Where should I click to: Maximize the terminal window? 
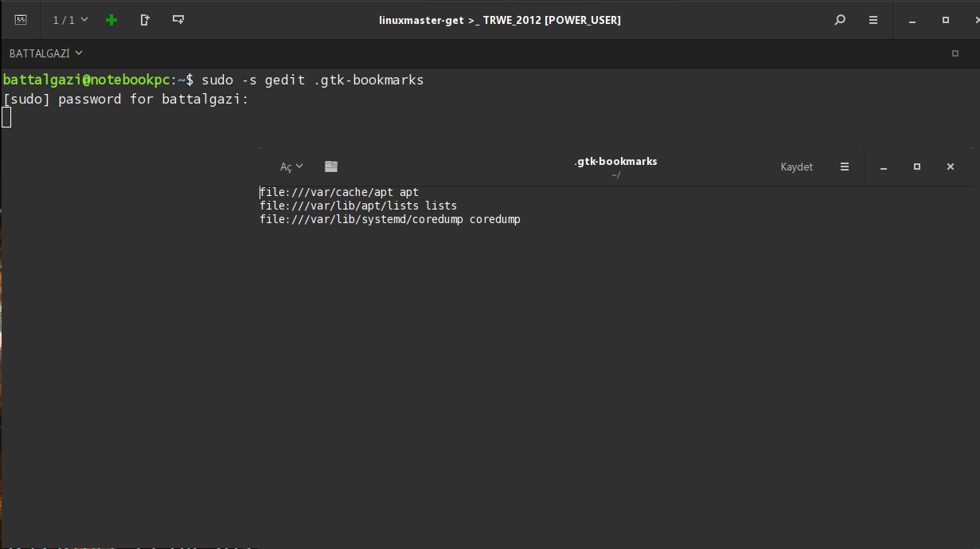click(x=946, y=20)
